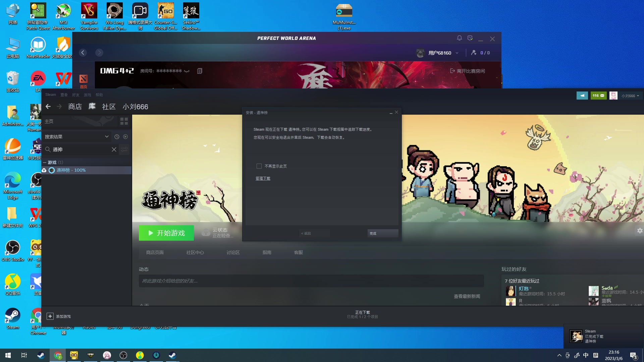The image size is (644, 362).
Task: Switch to the 商店 tab
Action: pyautogui.click(x=75, y=107)
